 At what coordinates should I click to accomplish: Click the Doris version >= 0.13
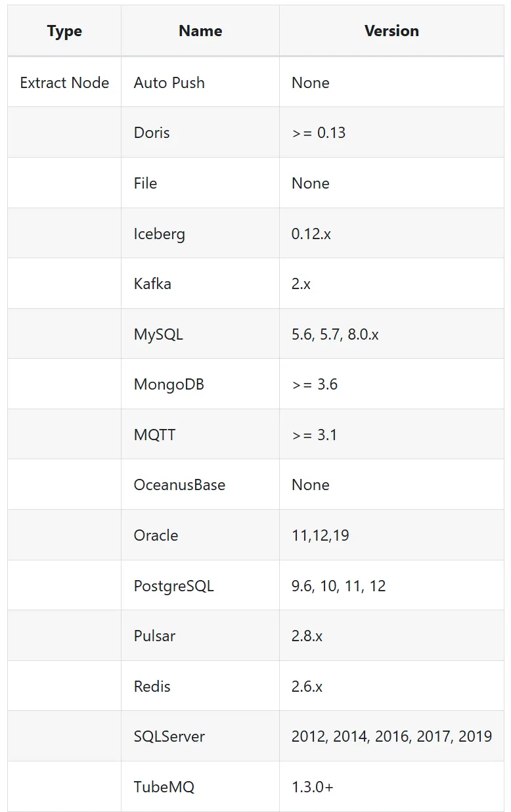click(x=319, y=133)
